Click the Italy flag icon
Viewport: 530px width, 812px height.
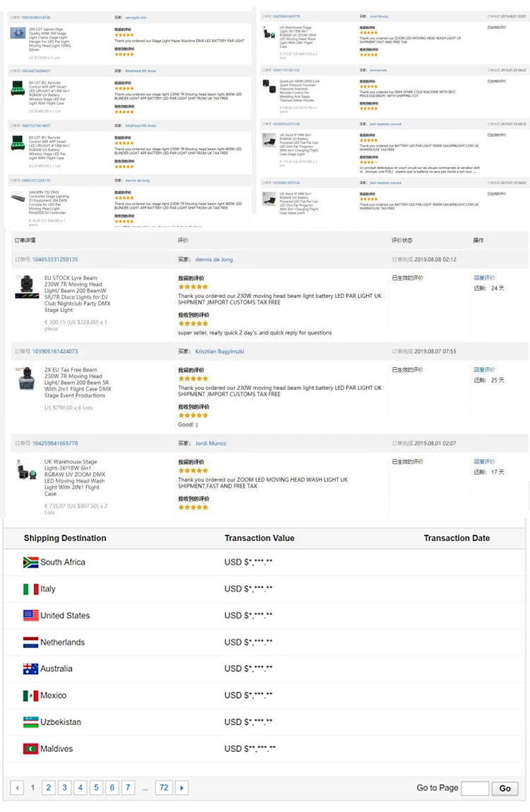30,589
